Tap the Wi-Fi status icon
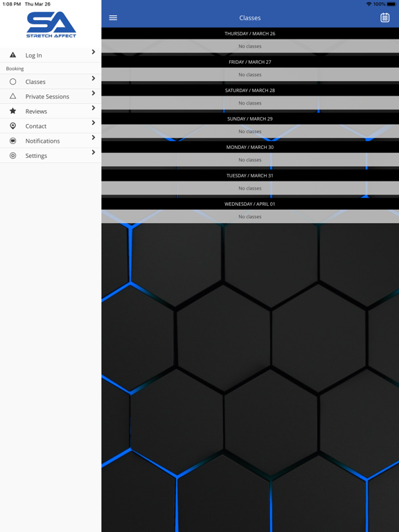Image resolution: width=399 pixels, height=532 pixels. 369,4
